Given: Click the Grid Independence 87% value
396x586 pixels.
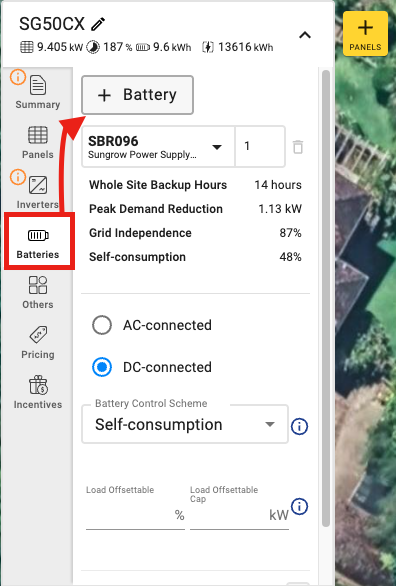Looking at the screenshot, I should coord(290,233).
